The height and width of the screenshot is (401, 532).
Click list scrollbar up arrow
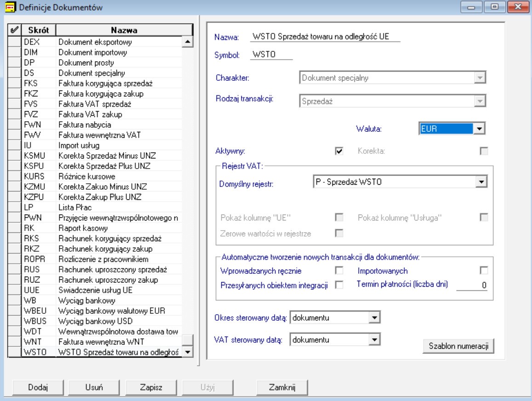pos(188,42)
